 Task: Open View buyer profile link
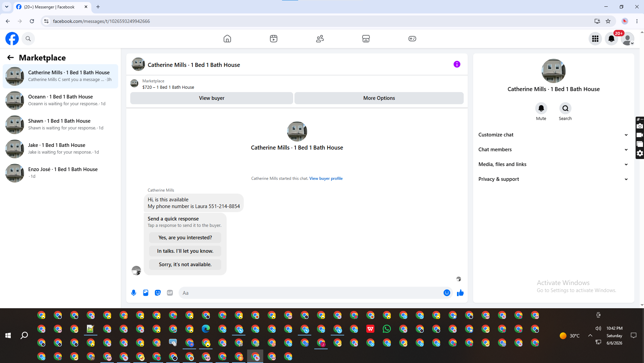coord(326,178)
